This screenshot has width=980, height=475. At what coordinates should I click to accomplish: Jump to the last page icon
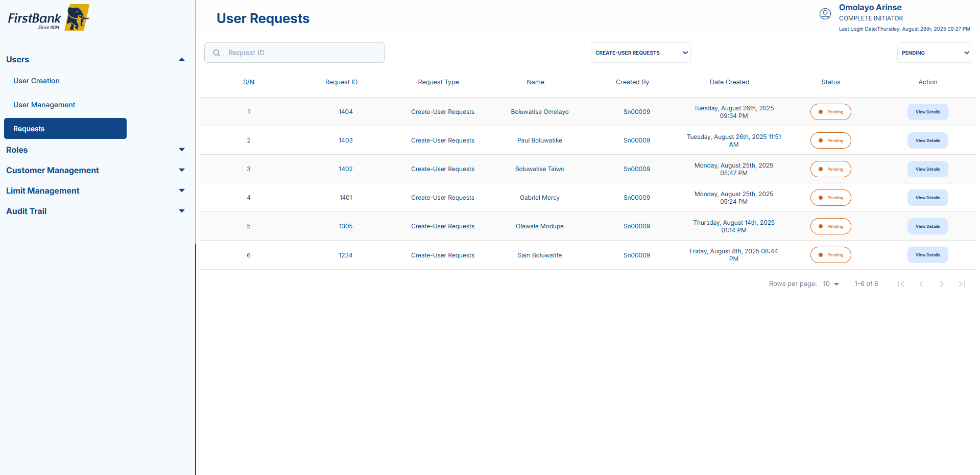[962, 284]
